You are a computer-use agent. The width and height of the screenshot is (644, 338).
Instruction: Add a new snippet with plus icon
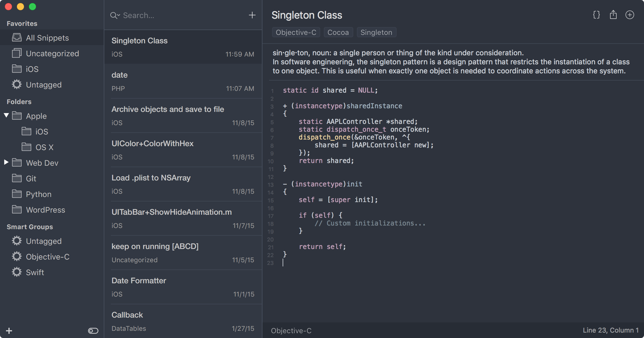[252, 15]
